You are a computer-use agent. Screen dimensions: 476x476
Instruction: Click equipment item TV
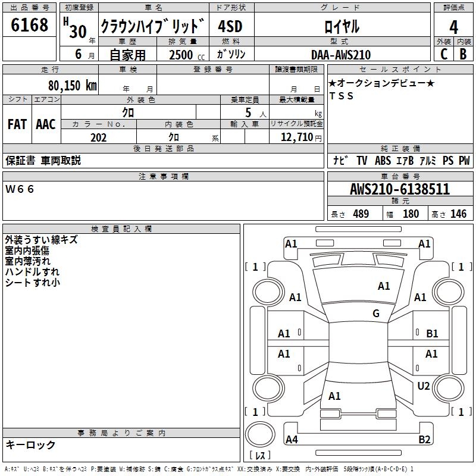tap(362, 160)
